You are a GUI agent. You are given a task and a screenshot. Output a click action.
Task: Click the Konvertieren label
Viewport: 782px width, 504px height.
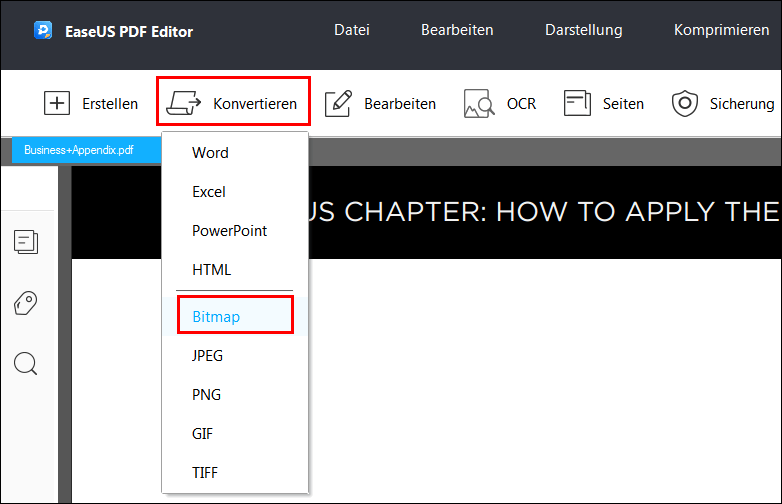tap(255, 104)
